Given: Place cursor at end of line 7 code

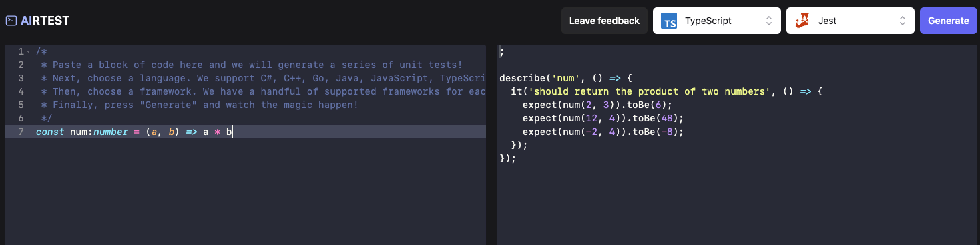Looking at the screenshot, I should tap(232, 132).
